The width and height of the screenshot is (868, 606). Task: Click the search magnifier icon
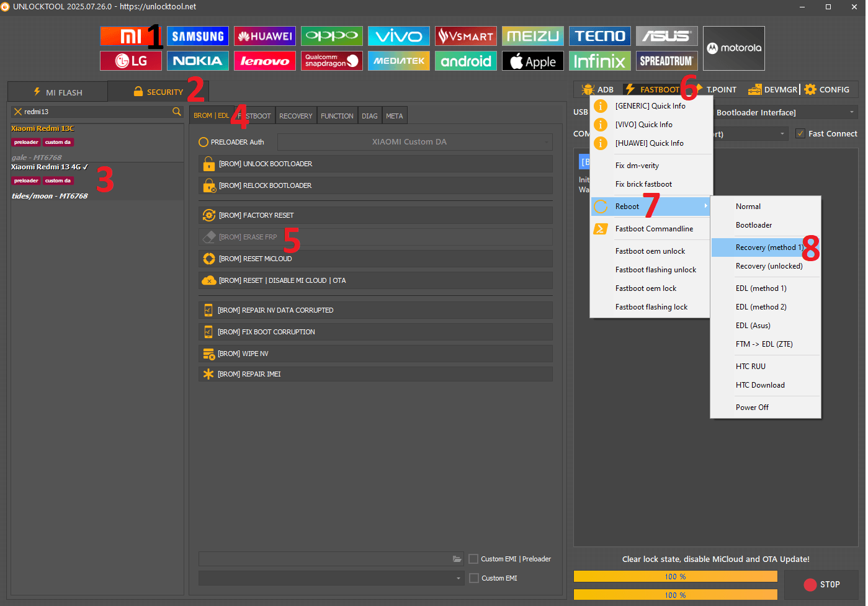[177, 112]
